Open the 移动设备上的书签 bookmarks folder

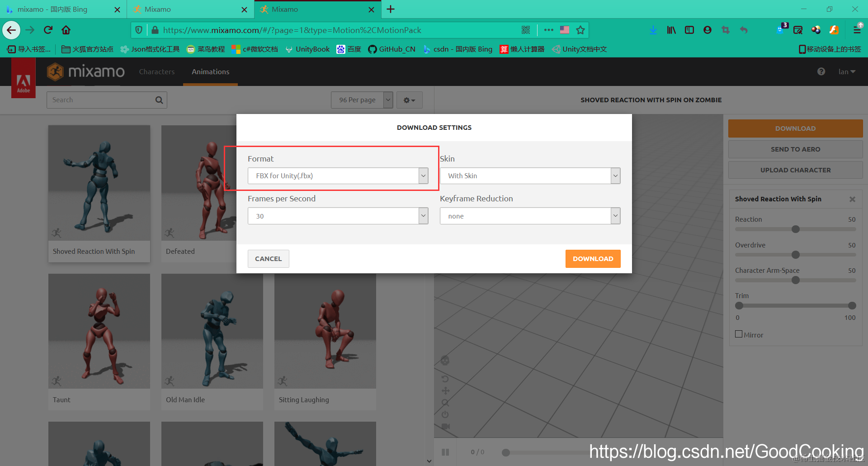click(x=830, y=49)
